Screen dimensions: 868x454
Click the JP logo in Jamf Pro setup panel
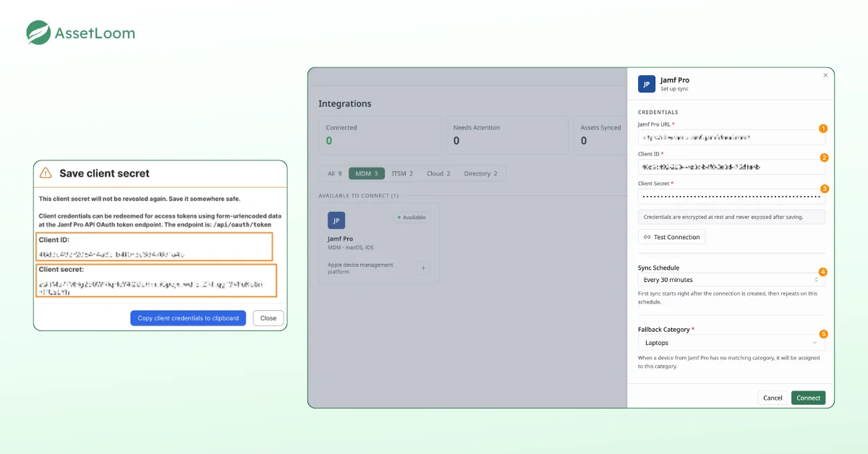click(x=647, y=84)
